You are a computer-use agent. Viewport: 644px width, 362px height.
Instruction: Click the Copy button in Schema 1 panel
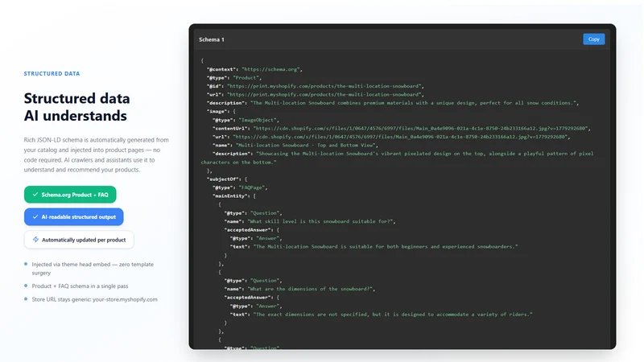593,39
